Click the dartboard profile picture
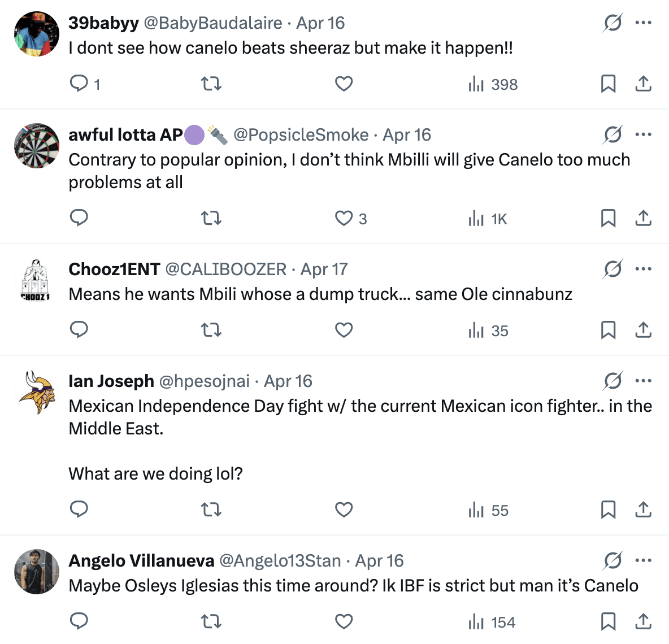 (x=37, y=146)
